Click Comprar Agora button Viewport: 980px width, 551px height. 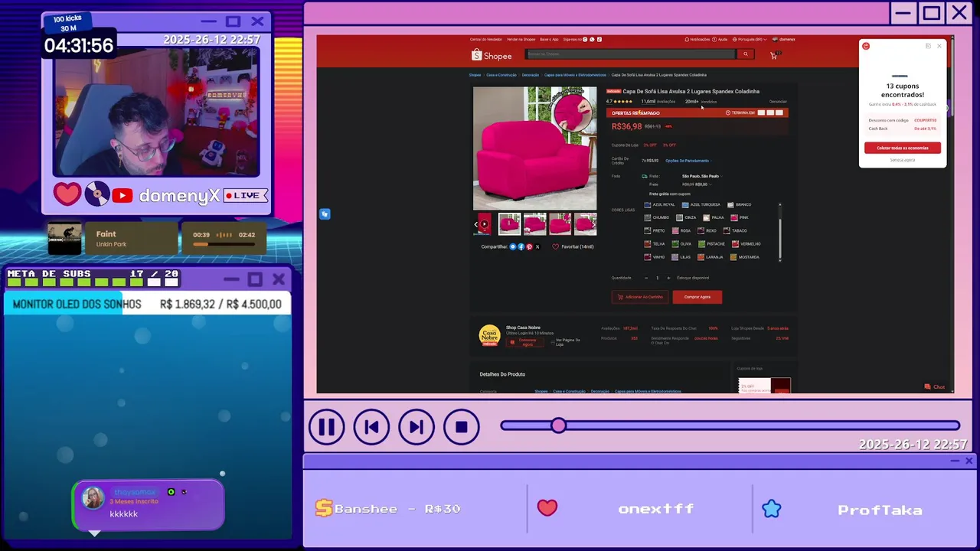point(697,297)
